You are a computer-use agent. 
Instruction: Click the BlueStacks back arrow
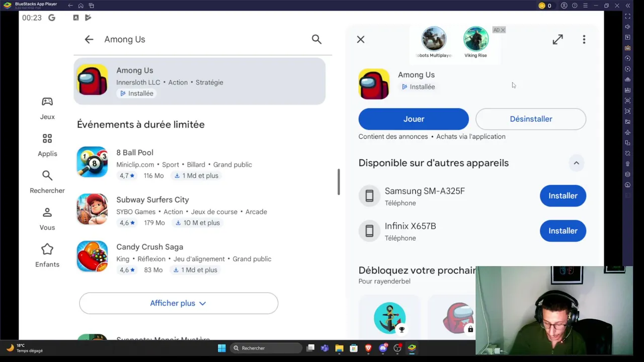tap(70, 6)
